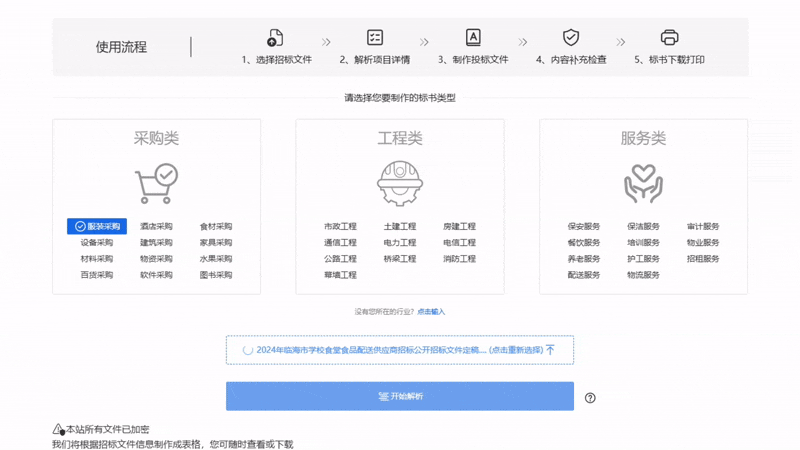This screenshot has width=800, height=450.
Task: Reselect the file via the 2024年临海市 file box
Action: pos(400,350)
